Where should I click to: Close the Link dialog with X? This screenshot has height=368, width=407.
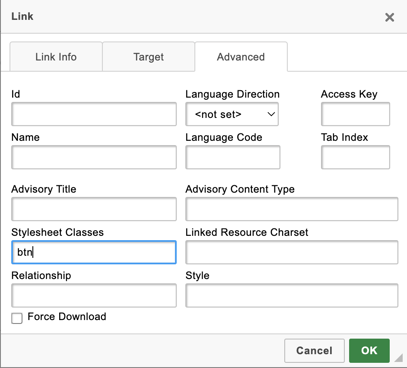(x=389, y=17)
